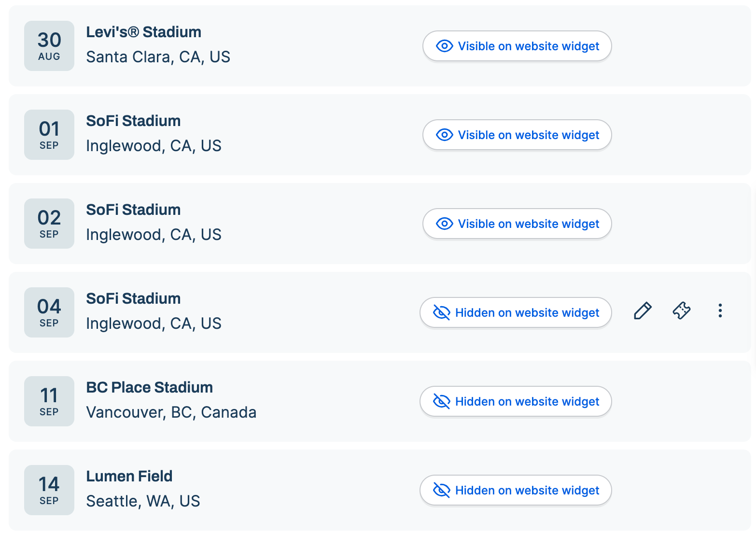This screenshot has width=756, height=535.
Task: Toggle Hidden on website widget for Vancouver show
Action: [516, 401]
